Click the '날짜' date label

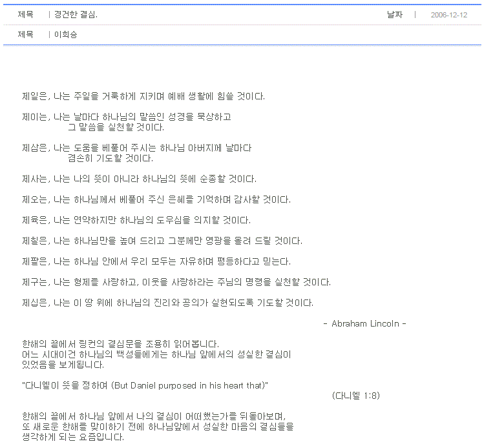pos(395,14)
